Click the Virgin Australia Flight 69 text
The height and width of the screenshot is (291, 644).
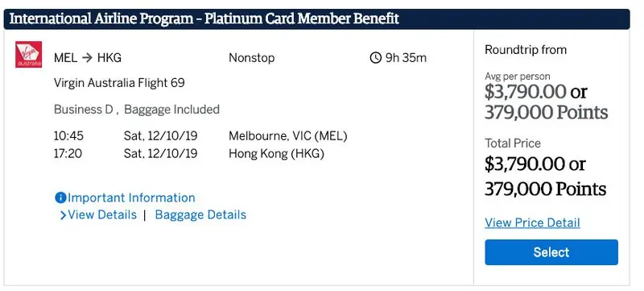[x=119, y=83]
